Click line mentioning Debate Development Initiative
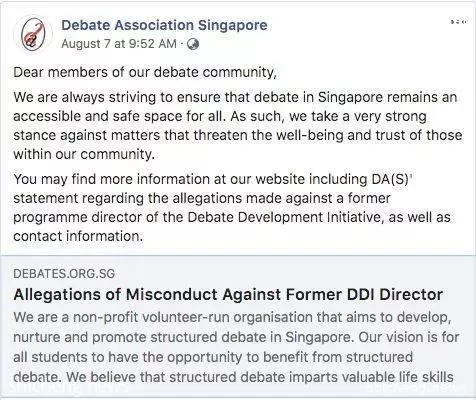Viewport: 476px width, 400px height. 232,218
